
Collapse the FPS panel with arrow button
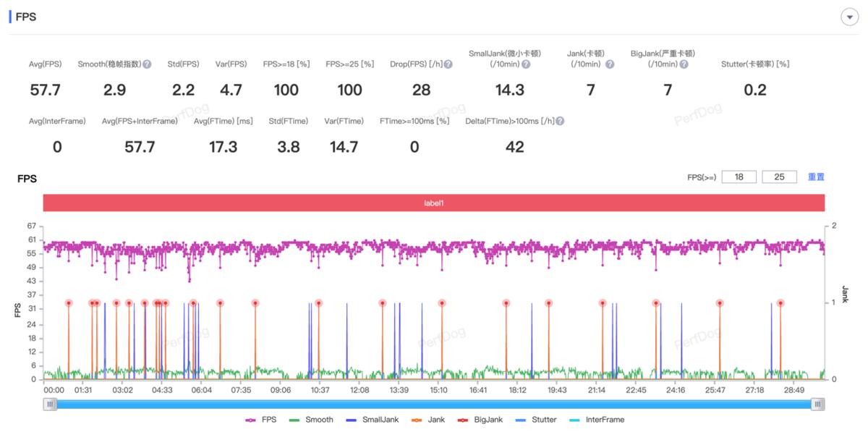click(849, 18)
